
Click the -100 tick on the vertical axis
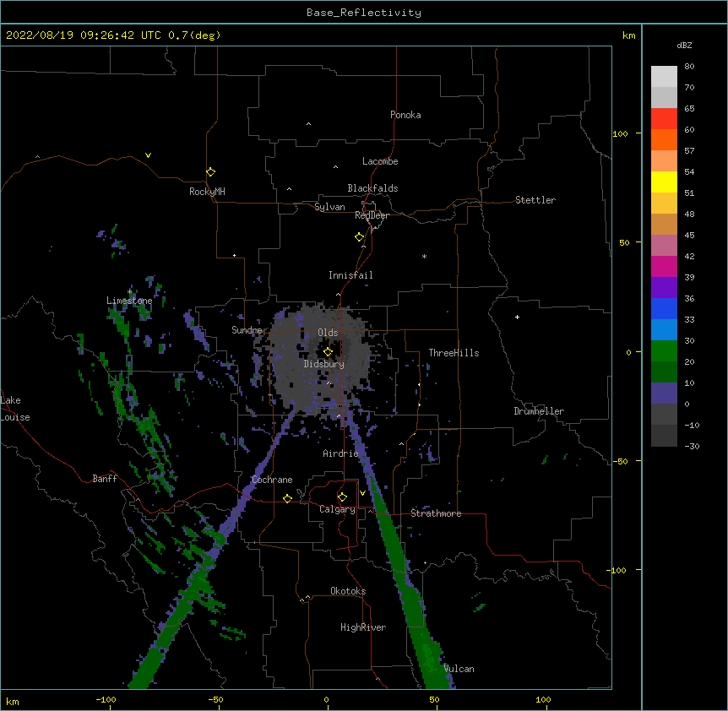[x=617, y=570]
